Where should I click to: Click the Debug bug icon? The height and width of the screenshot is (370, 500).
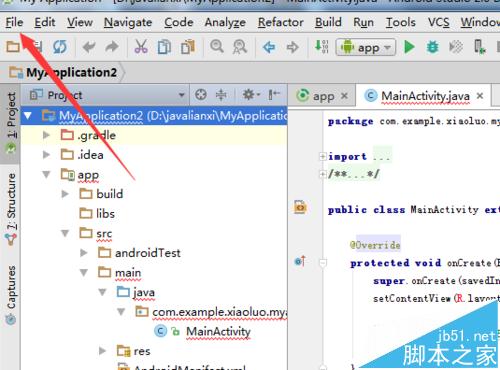(x=432, y=47)
